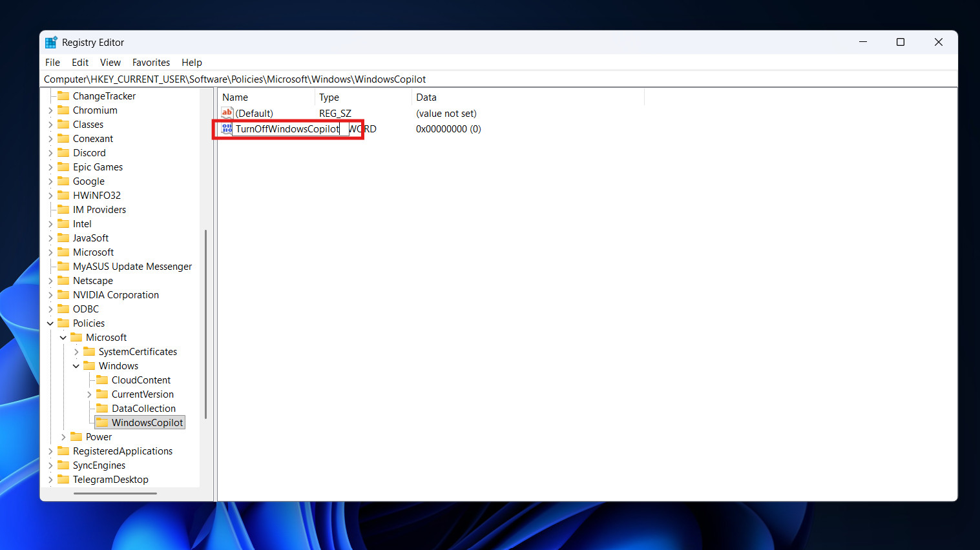
Task: Select the WindowsCopilot folder icon in the tree
Action: 103,422
